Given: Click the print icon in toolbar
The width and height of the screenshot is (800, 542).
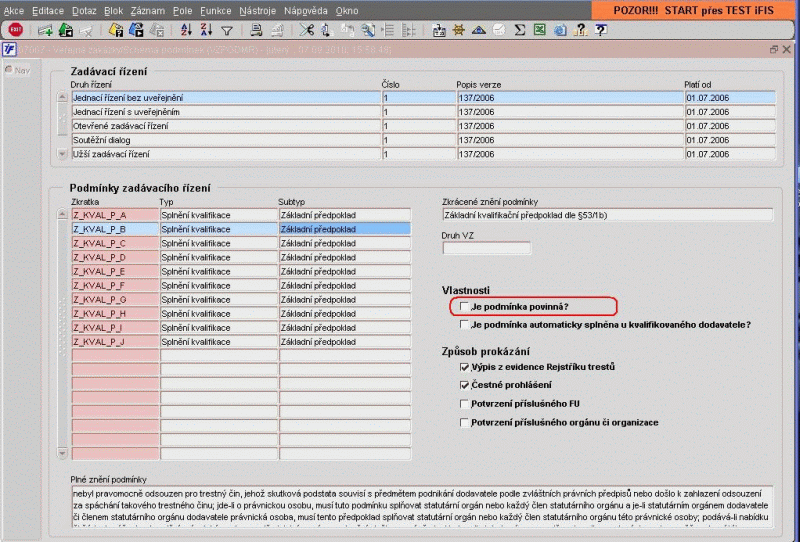Looking at the screenshot, I should pyautogui.click(x=256, y=30).
